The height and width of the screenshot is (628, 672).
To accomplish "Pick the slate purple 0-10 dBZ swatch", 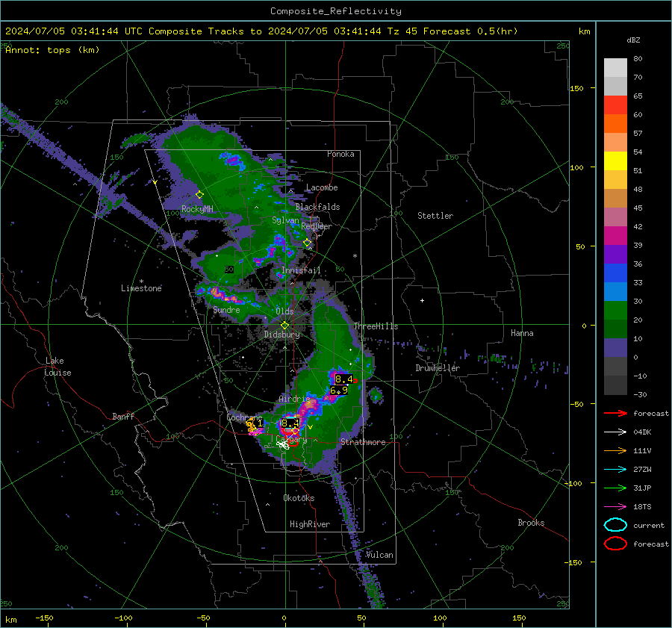I will [615, 348].
